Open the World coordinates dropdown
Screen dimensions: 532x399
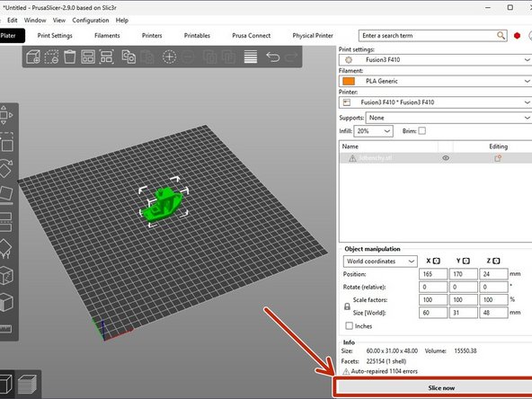tap(380, 262)
